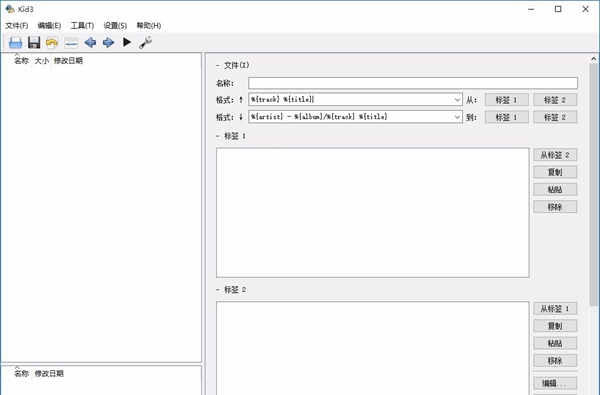Expand the %{artist} - %{album} format dropdown
600x395 pixels.
[x=457, y=117]
